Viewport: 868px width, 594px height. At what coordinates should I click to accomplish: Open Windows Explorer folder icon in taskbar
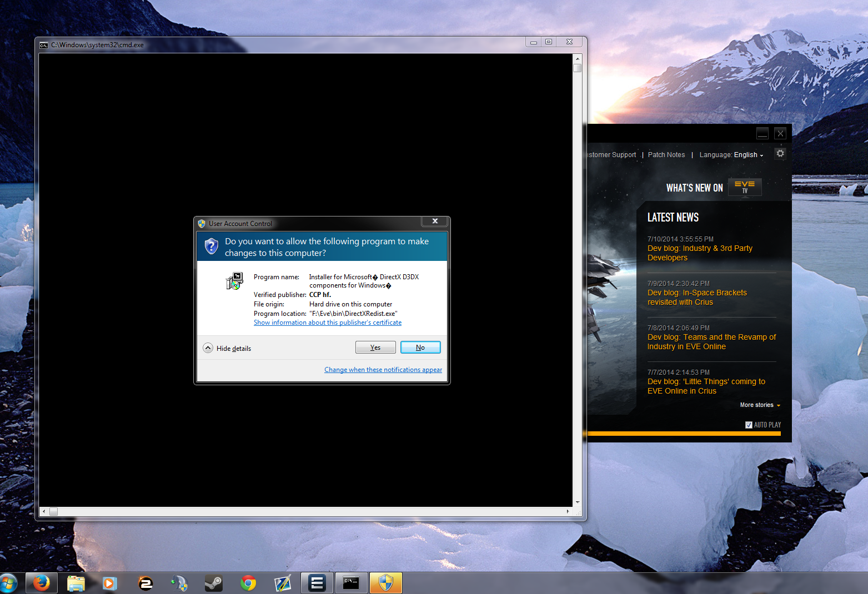[x=76, y=583]
